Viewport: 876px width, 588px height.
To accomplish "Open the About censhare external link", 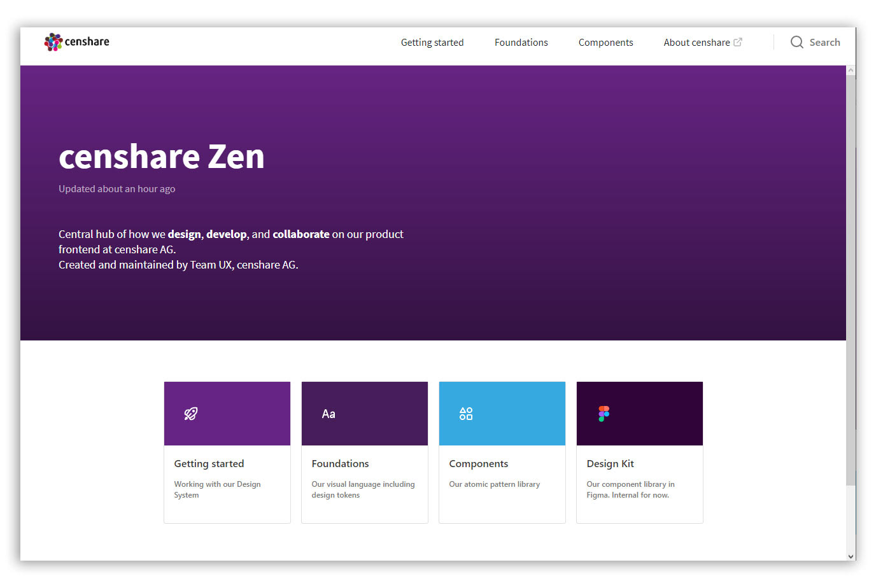I will tap(703, 43).
